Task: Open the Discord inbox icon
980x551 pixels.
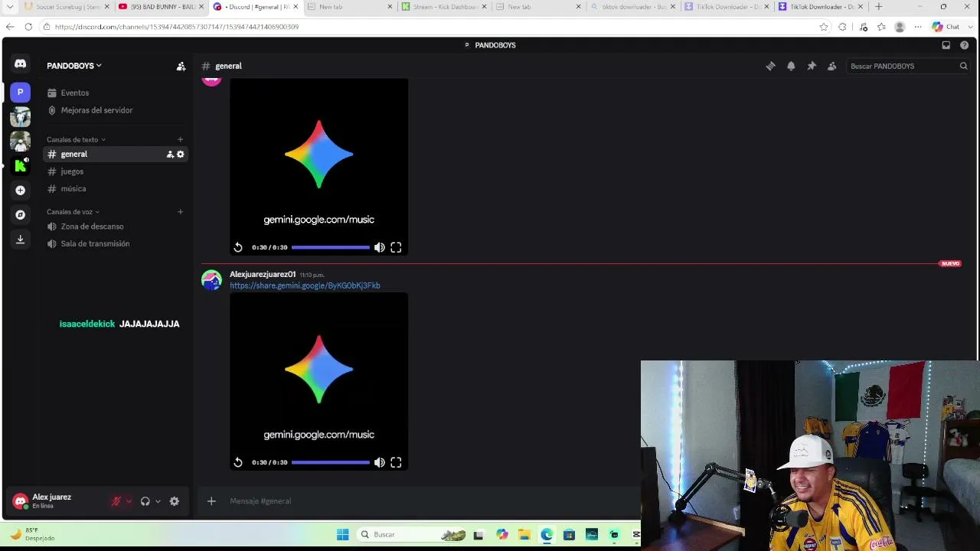Action: [x=946, y=45]
